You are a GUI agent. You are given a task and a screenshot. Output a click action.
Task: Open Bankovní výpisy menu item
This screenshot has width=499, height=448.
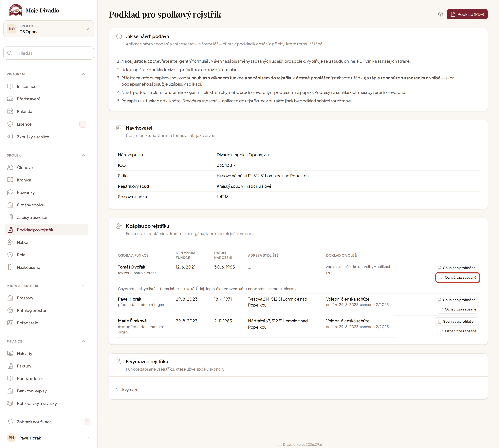pos(46,391)
